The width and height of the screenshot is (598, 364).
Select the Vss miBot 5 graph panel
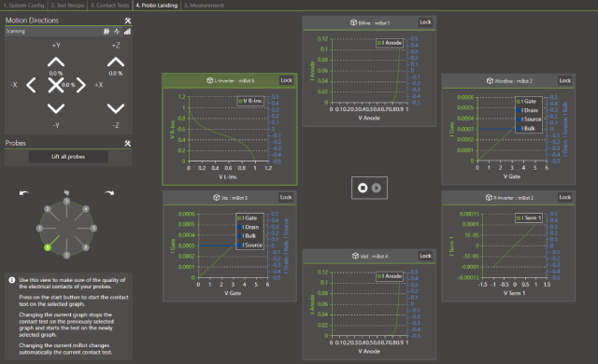230,246
